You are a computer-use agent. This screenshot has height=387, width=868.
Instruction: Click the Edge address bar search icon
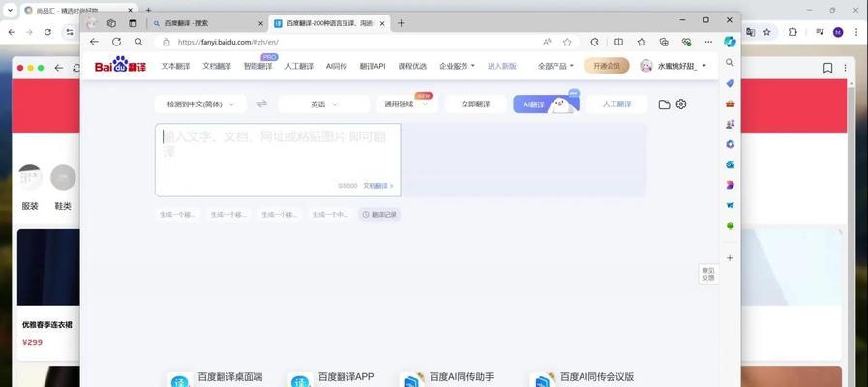[138, 42]
